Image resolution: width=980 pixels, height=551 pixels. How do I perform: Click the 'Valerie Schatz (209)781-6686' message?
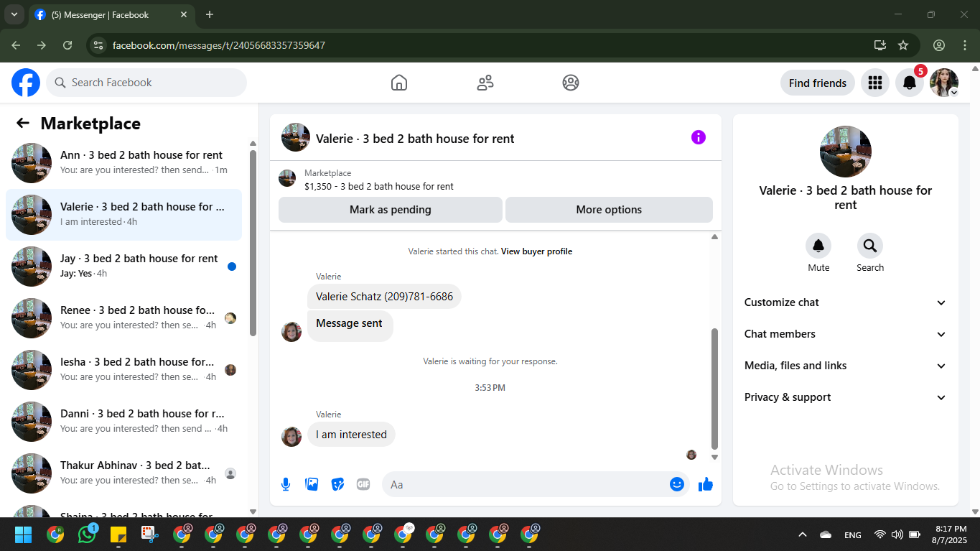(384, 297)
